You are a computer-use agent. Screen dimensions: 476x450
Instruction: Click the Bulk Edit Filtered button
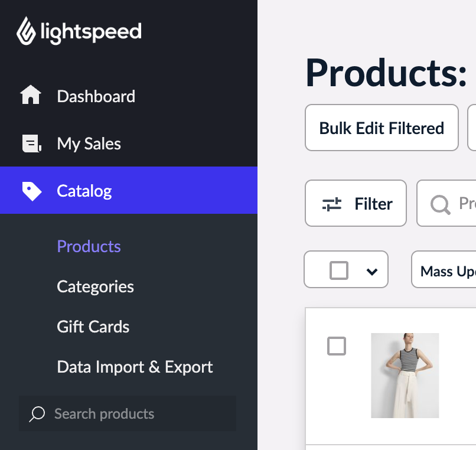point(382,128)
